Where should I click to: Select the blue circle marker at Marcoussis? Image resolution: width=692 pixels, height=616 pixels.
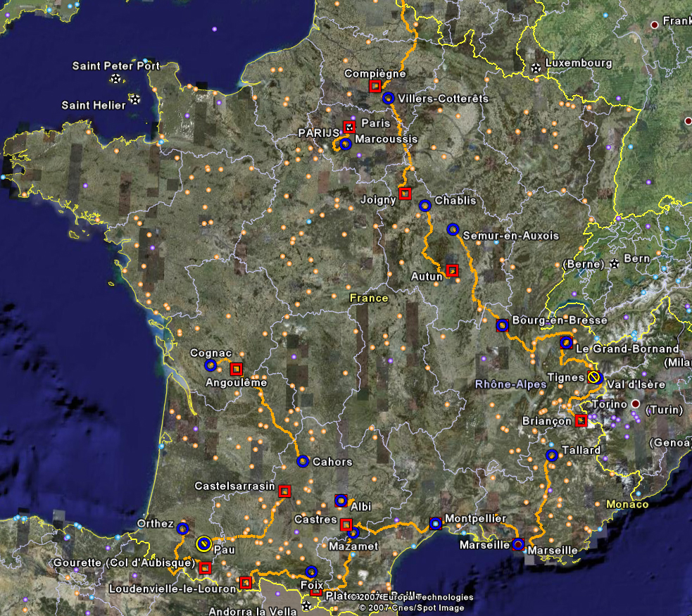click(x=345, y=144)
